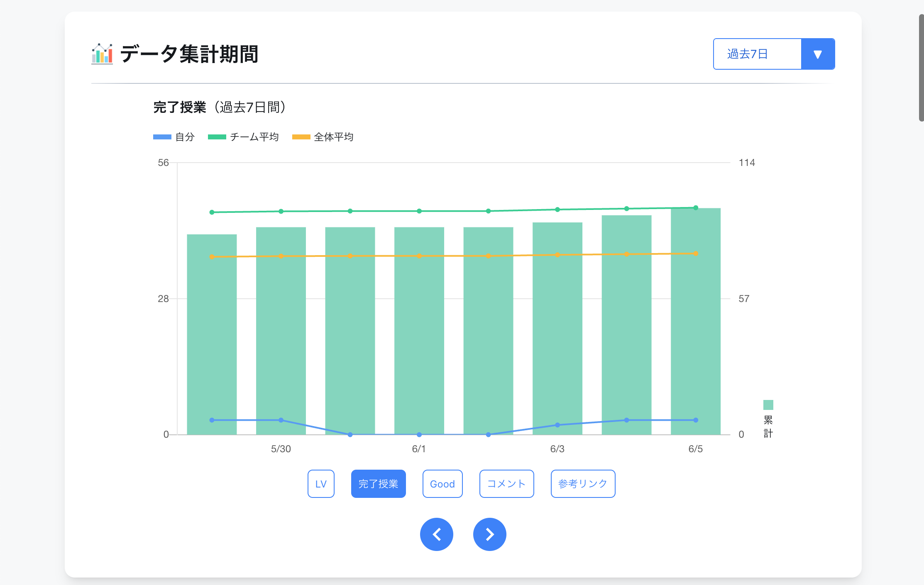Open the dropdown arrow for period

pyautogui.click(x=817, y=54)
